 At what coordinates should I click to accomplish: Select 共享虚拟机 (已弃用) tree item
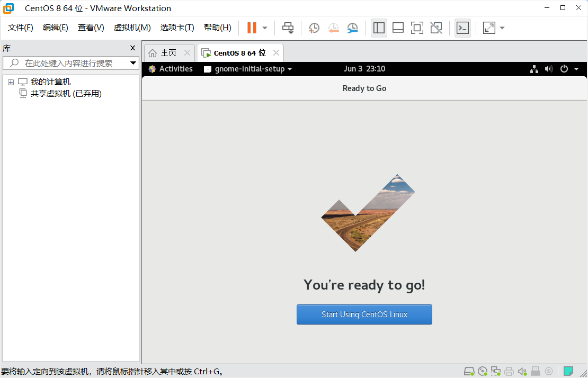pos(66,93)
